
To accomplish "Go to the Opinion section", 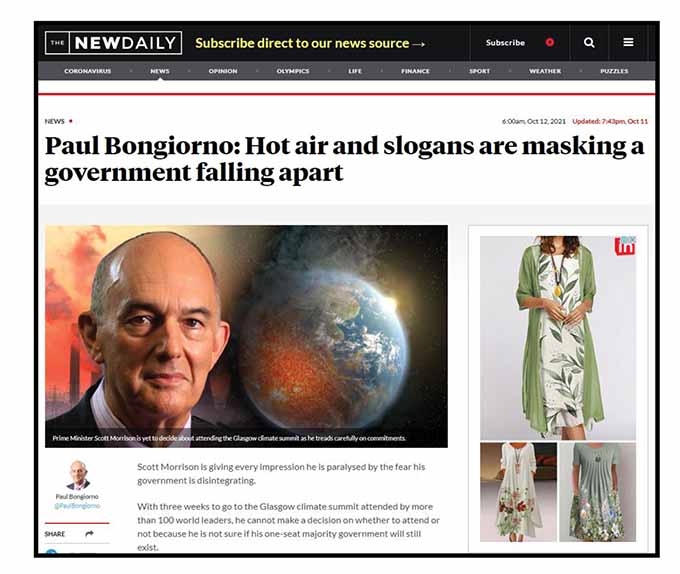I will point(223,71).
